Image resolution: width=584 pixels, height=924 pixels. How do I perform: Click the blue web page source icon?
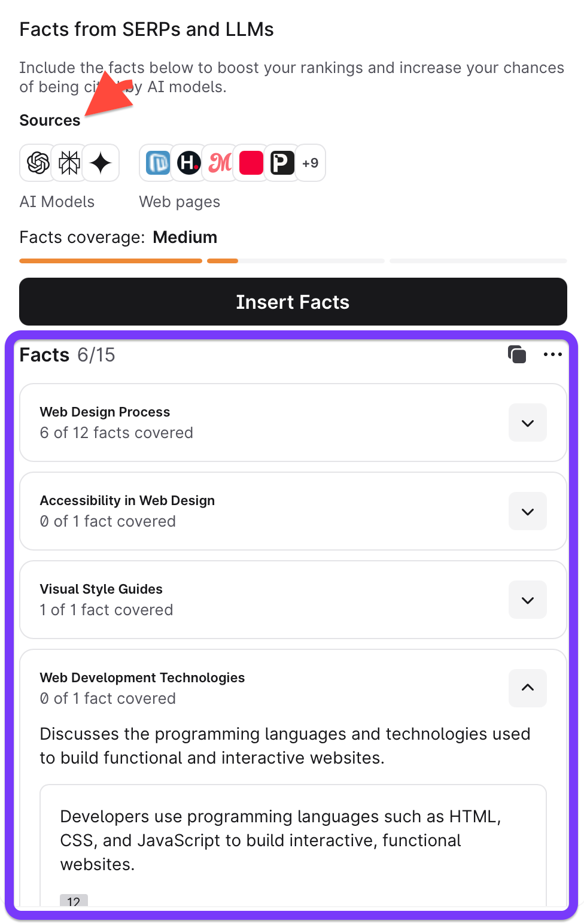tap(158, 163)
